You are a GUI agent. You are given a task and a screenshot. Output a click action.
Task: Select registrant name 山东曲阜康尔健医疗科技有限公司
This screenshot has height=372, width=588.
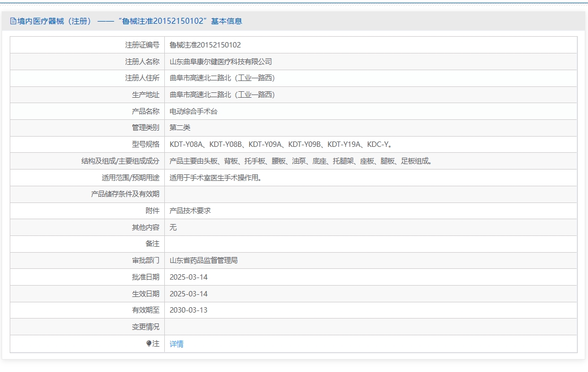[x=220, y=62]
